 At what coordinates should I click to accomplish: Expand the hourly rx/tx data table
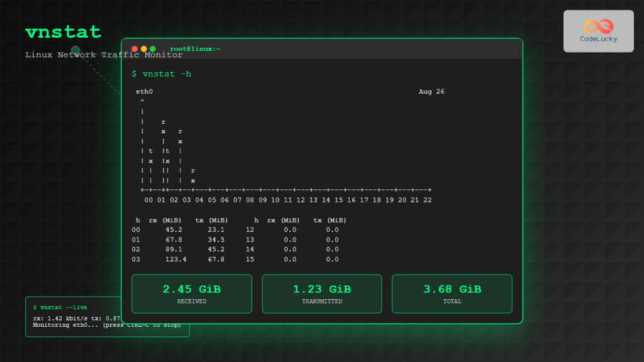point(239,239)
